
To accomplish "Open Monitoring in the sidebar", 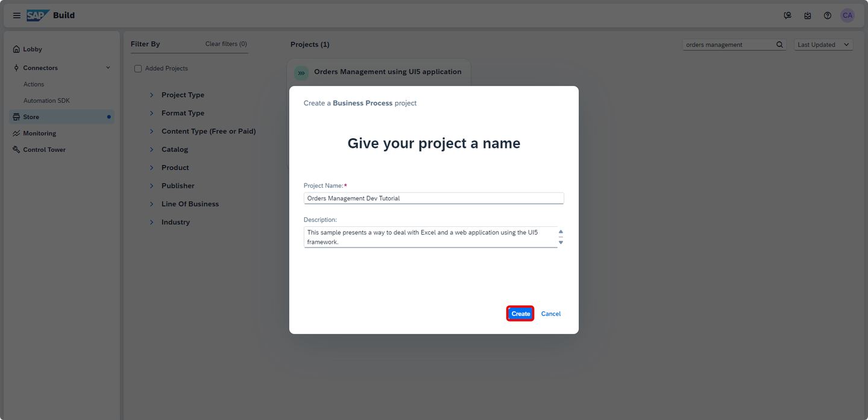I will click(39, 133).
